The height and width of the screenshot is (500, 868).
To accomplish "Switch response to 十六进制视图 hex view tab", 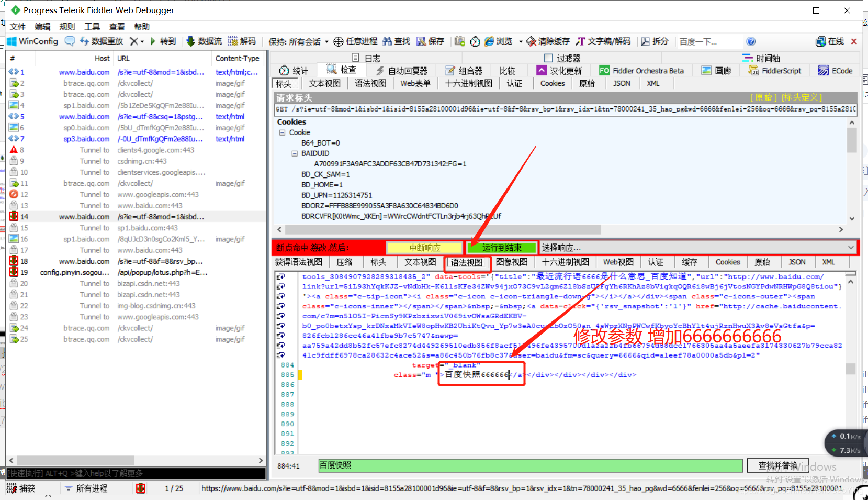I will 566,262.
